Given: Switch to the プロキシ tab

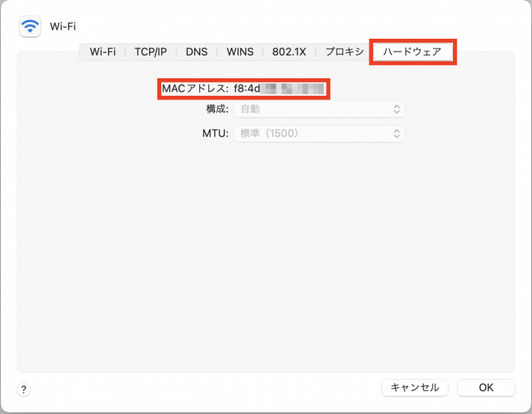Looking at the screenshot, I should [x=344, y=52].
